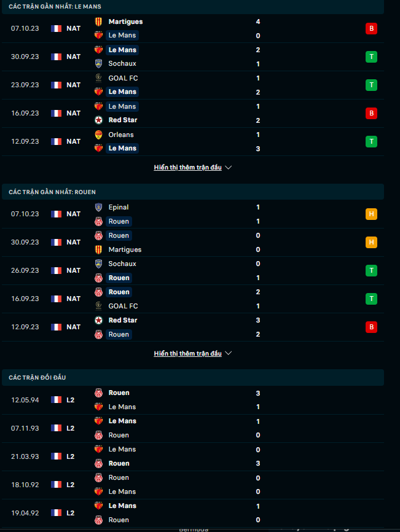
Task: Click the Le Mans team name on 30.09.23
Action: 122,50
